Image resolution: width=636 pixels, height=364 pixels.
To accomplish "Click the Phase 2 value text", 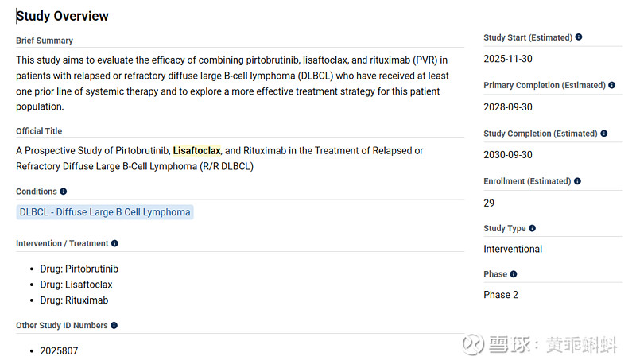I will click(x=501, y=295).
